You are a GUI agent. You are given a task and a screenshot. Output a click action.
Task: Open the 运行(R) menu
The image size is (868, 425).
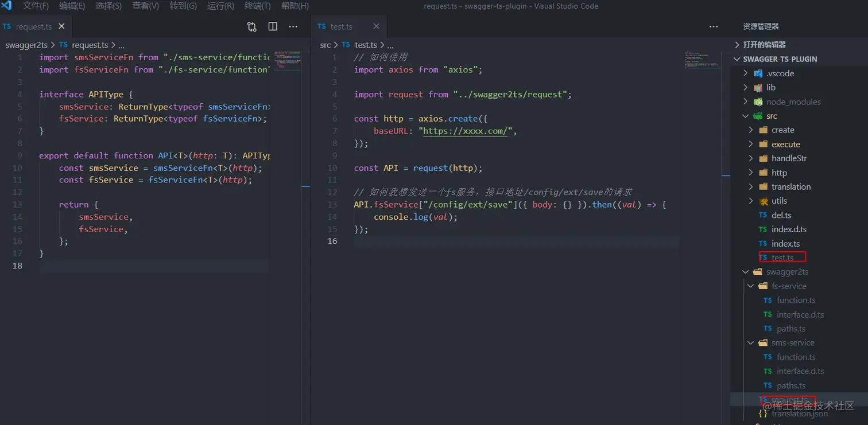click(x=220, y=6)
